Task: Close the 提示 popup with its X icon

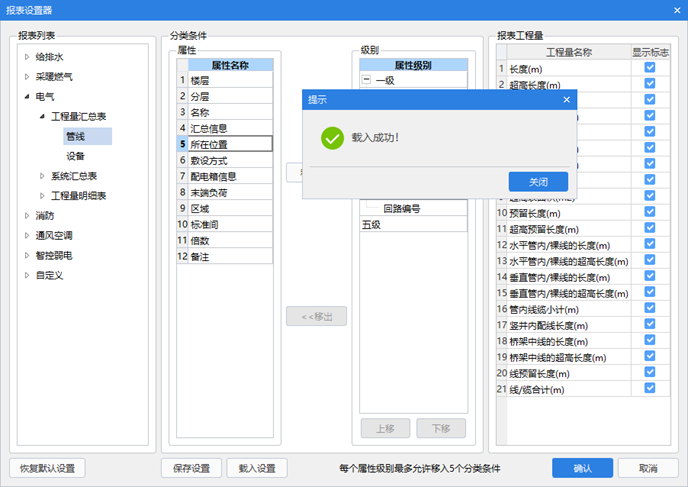Action: tap(566, 100)
